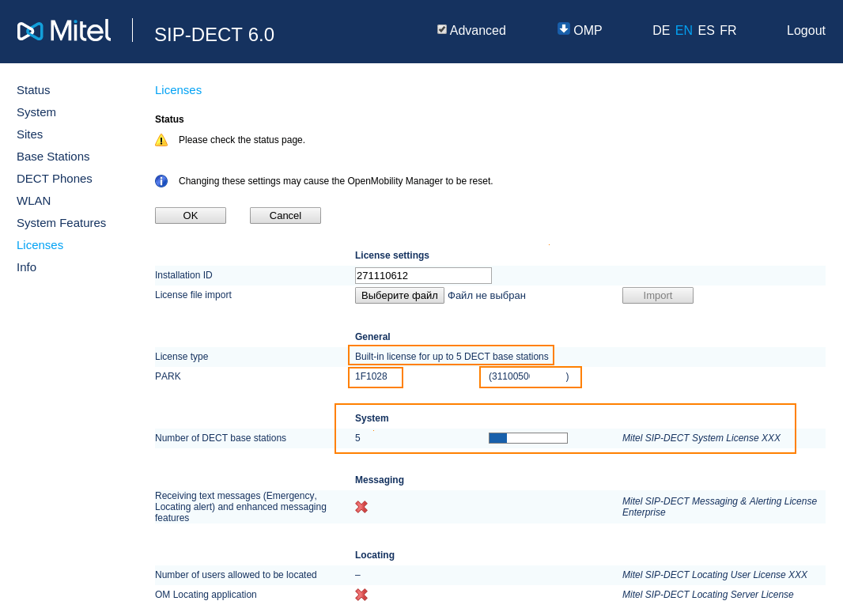Click the 'Installation ID' label

point(183,274)
